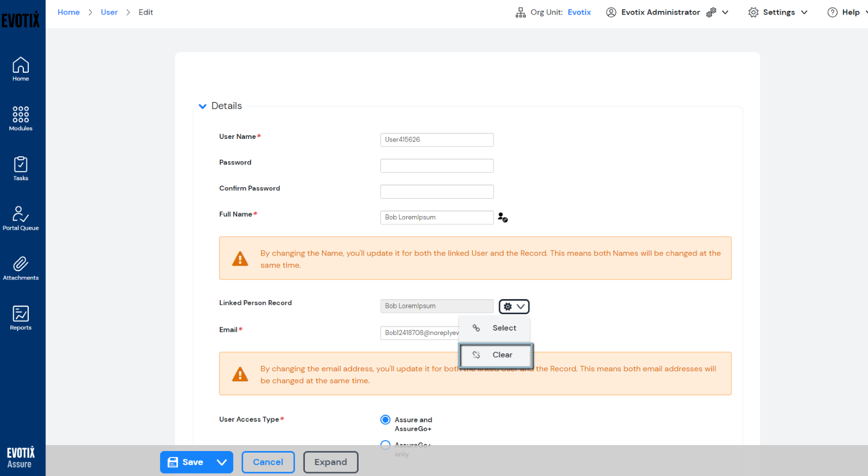
Task: Click the gears icon next to Evotix Administrator
Action: (711, 12)
